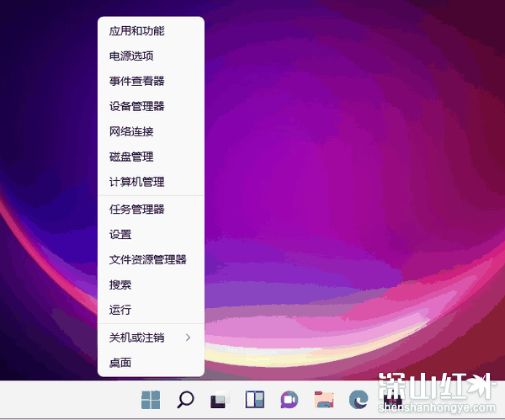Click 搜索 in the context menu

coord(151,284)
